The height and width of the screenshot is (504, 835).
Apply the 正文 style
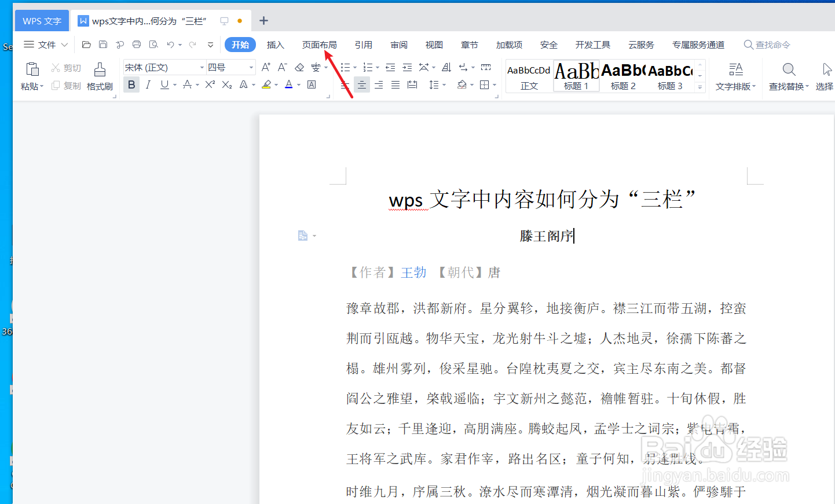point(529,76)
